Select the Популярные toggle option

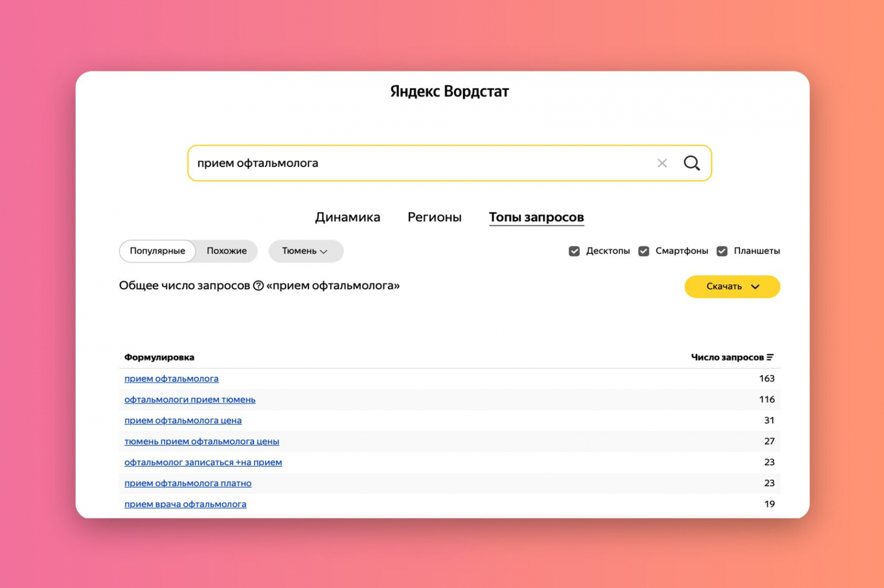coord(157,251)
